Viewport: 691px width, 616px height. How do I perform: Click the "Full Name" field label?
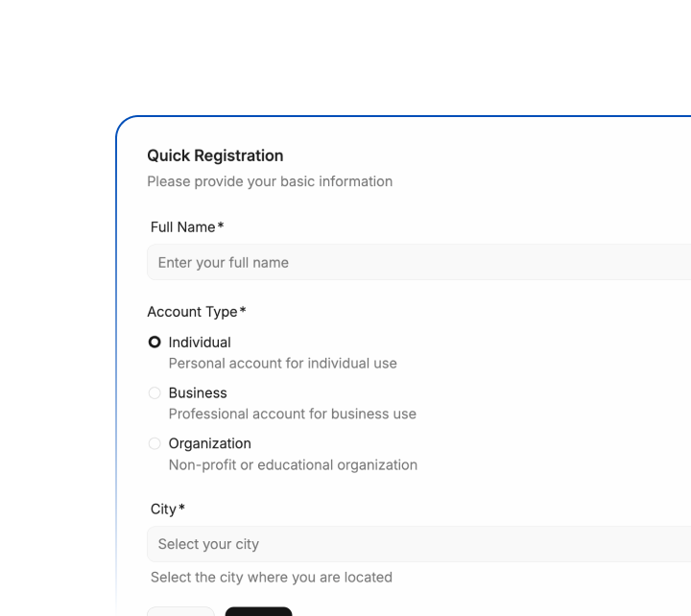click(182, 227)
